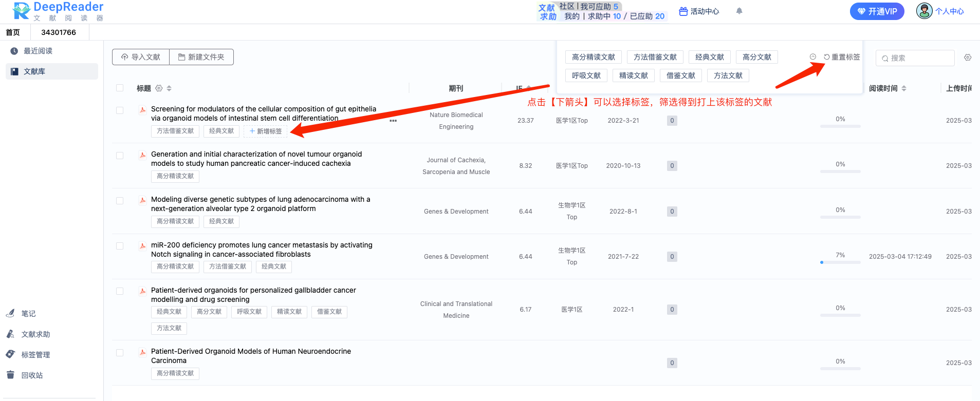
Task: Filter by the 呼吸文献 tag in the panel
Action: (x=586, y=75)
